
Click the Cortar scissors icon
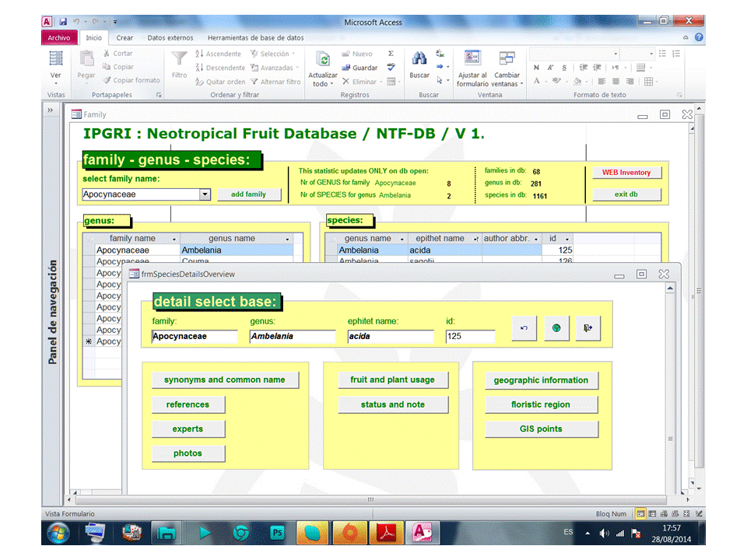click(x=107, y=54)
